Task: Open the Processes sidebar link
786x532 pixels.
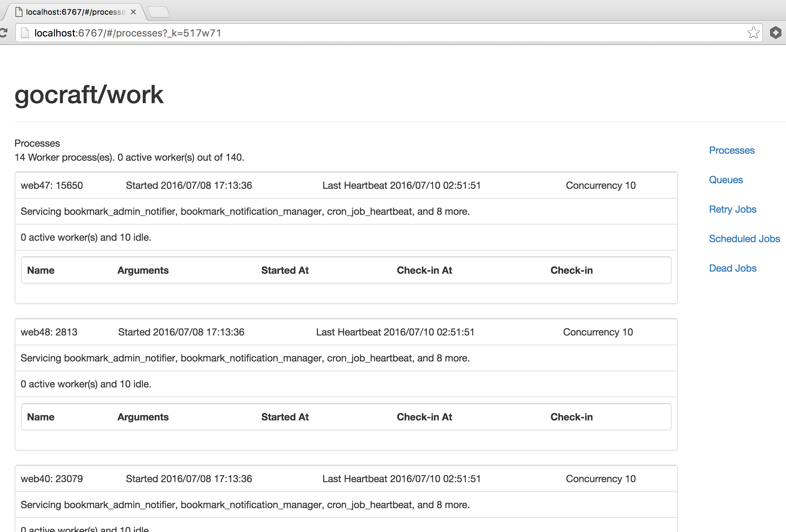Action: tap(732, 150)
